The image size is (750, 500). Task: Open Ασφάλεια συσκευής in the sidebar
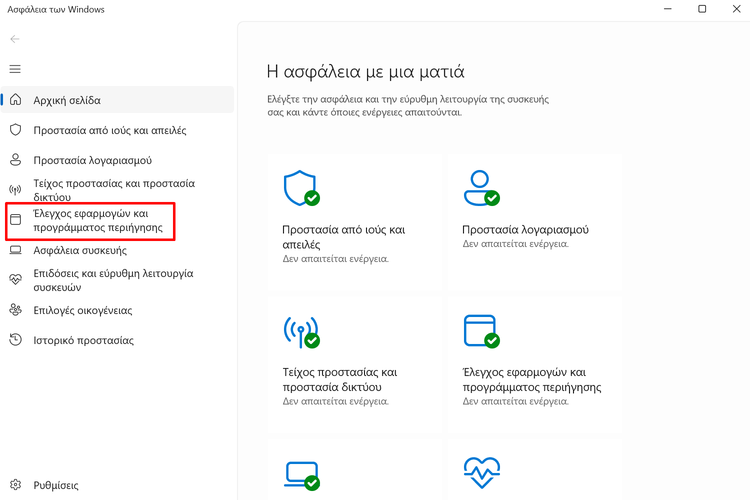pyautogui.click(x=118, y=250)
